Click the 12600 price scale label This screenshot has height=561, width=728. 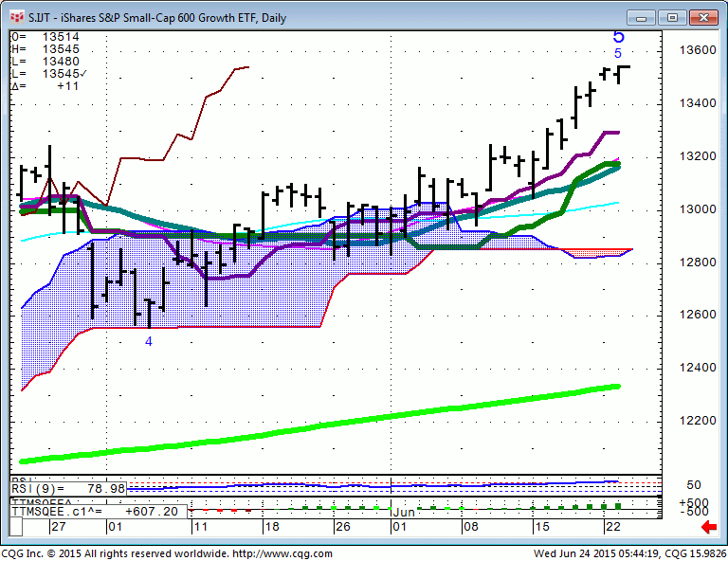(698, 315)
